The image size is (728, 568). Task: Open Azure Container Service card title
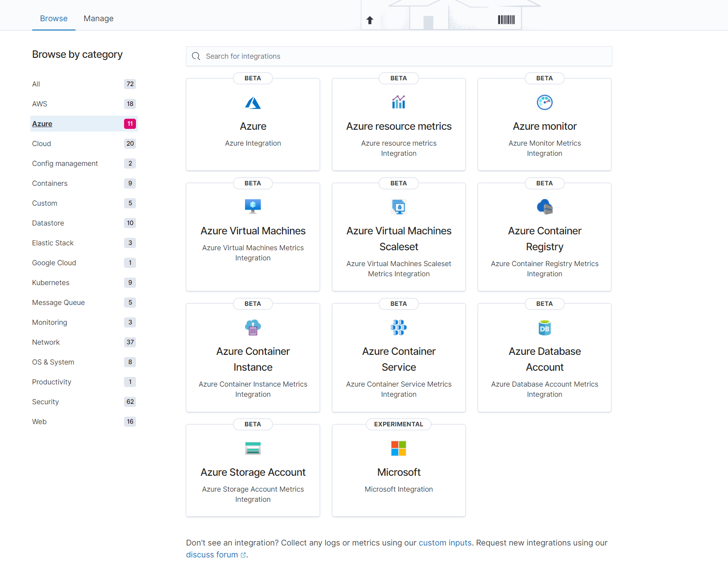[x=399, y=359]
